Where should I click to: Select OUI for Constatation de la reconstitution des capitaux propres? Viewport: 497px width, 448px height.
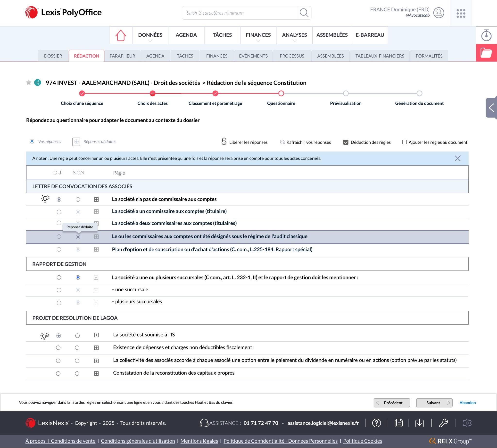(58, 374)
